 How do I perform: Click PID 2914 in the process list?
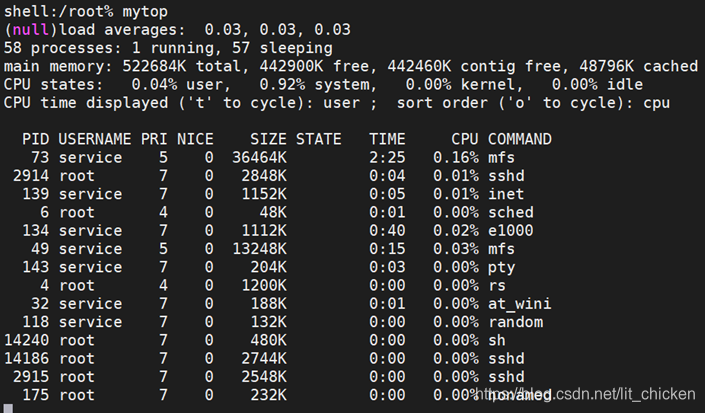coord(31,176)
